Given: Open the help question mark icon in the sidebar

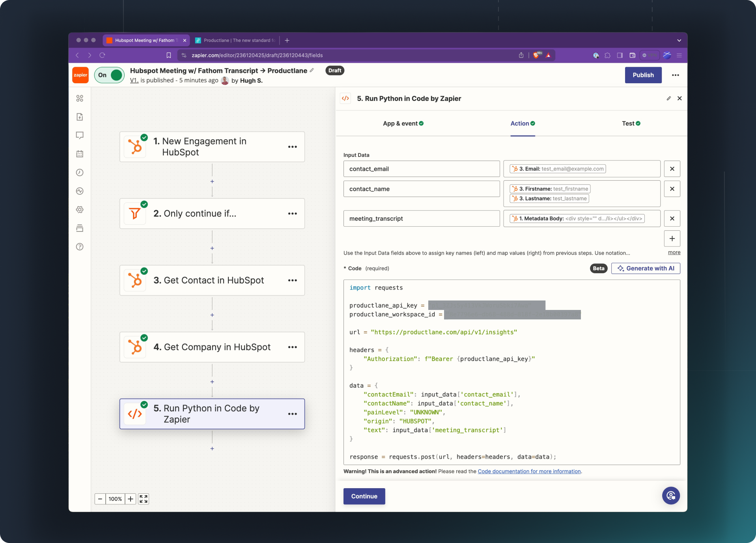Looking at the screenshot, I should [x=80, y=246].
